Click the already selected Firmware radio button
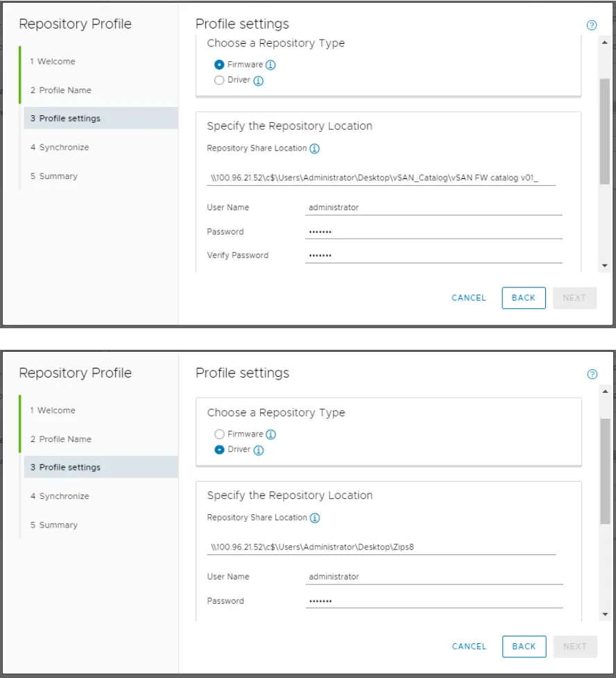The width and height of the screenshot is (616, 678). click(x=219, y=65)
